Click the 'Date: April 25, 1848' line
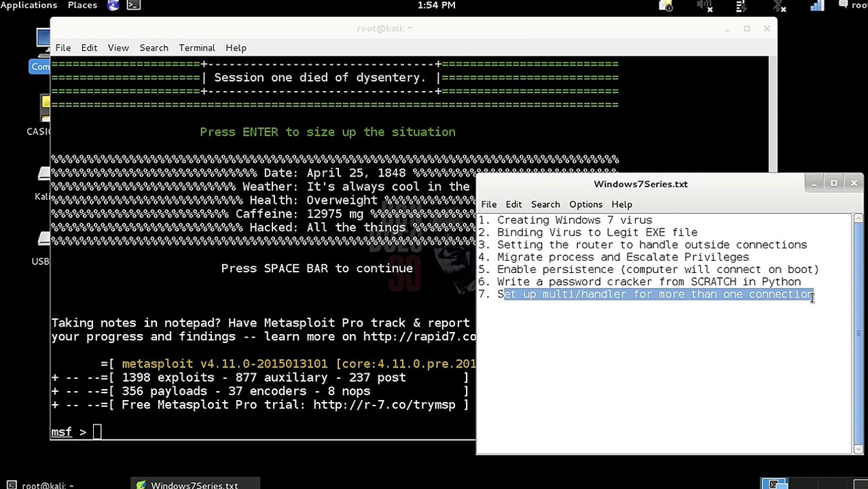The image size is (868, 489). pos(334,173)
